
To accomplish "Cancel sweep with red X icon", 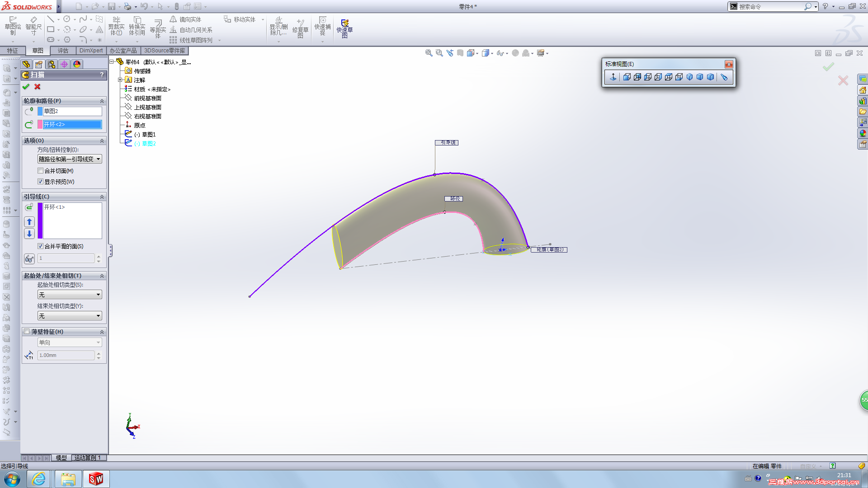I will 38,87.
